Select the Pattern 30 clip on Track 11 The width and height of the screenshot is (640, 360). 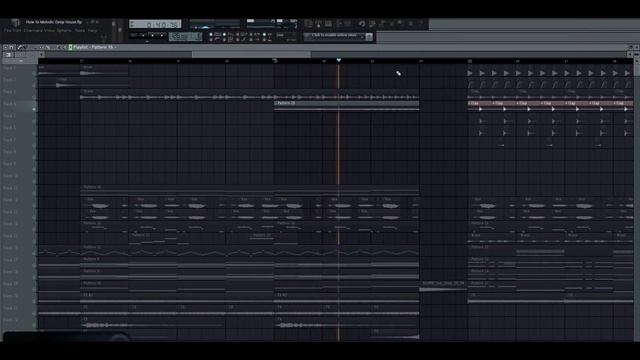click(250, 190)
